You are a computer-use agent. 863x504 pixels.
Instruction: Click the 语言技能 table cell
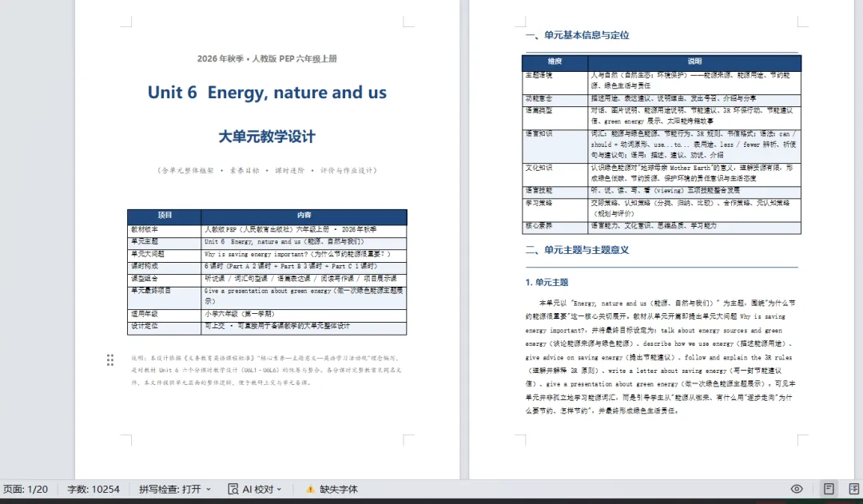point(555,192)
